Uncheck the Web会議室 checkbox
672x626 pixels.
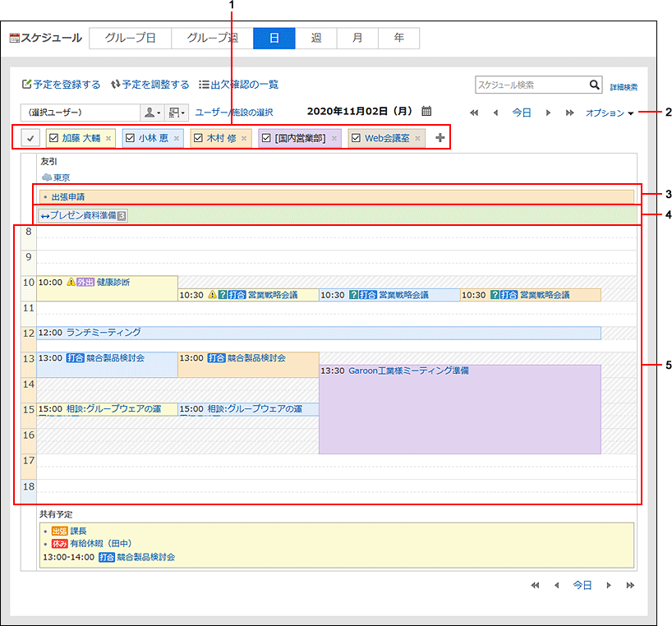(x=356, y=138)
